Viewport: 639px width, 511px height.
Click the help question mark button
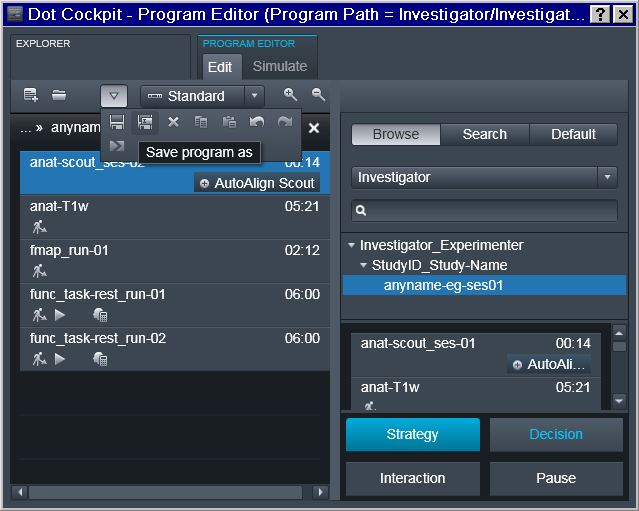[600, 15]
